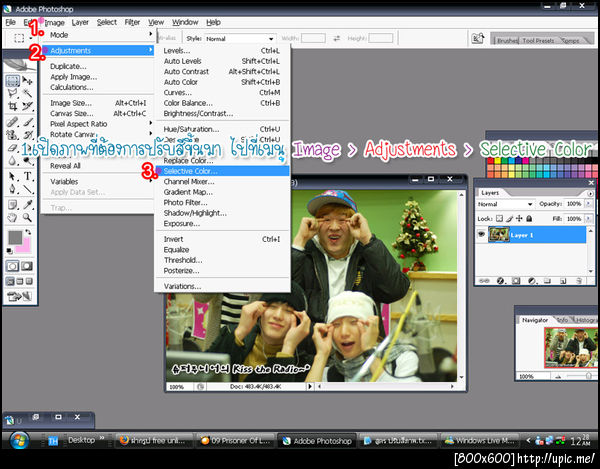Image resolution: width=600 pixels, height=469 pixels.
Task: Select the Notes tool
Action: [12, 205]
